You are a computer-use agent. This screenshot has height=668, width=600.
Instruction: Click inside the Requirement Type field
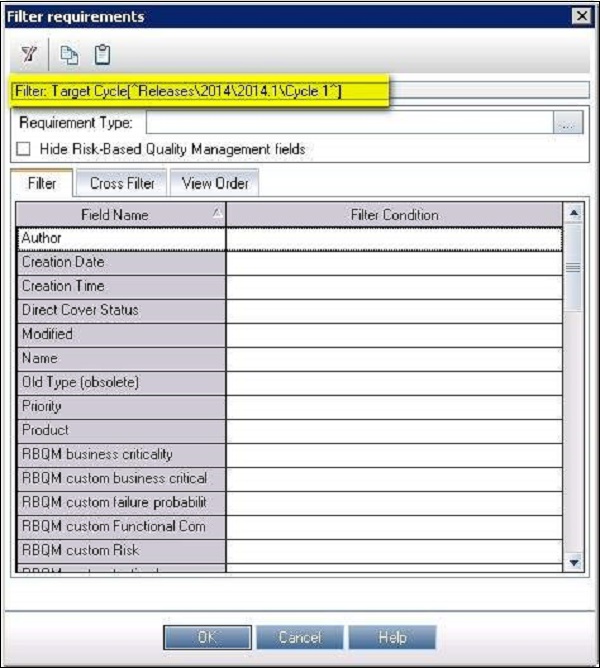point(348,124)
